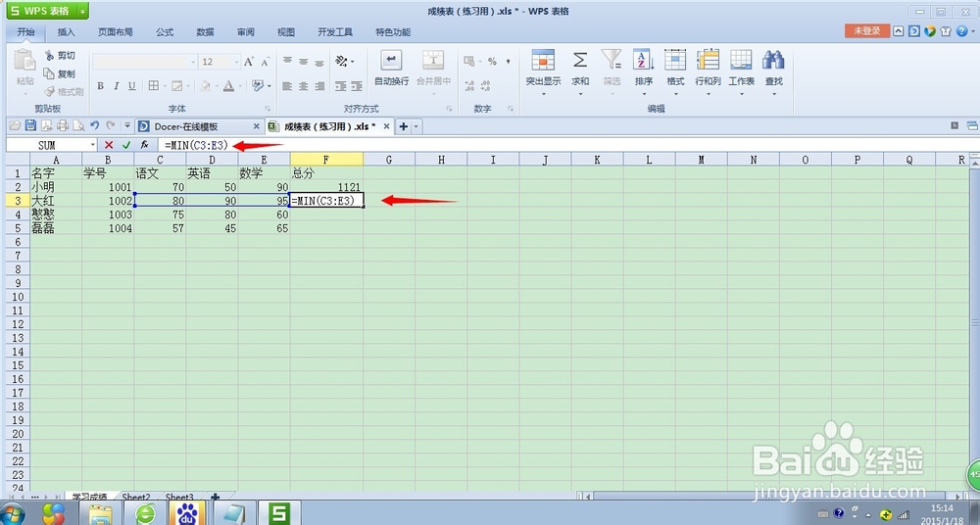This screenshot has width=980, height=525.
Task: Align text to the left
Action: [287, 85]
